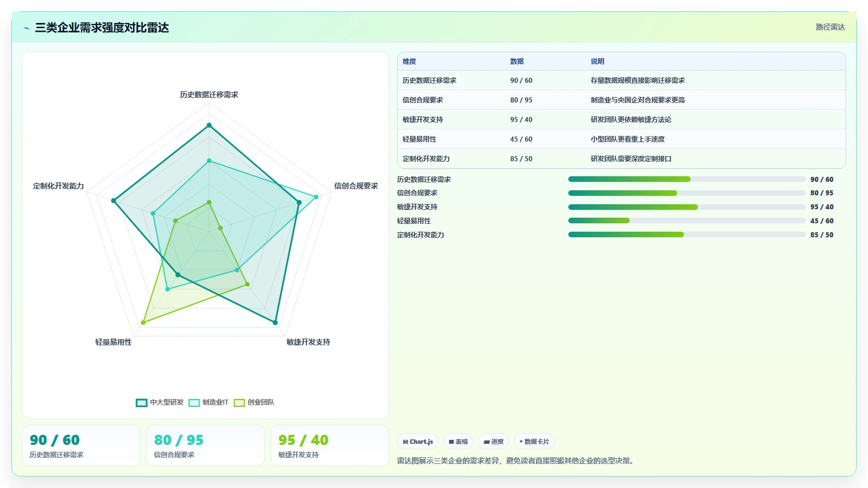
Task: Click the header icon beside 三类企业需求强度对比雷达
Action: tap(26, 28)
